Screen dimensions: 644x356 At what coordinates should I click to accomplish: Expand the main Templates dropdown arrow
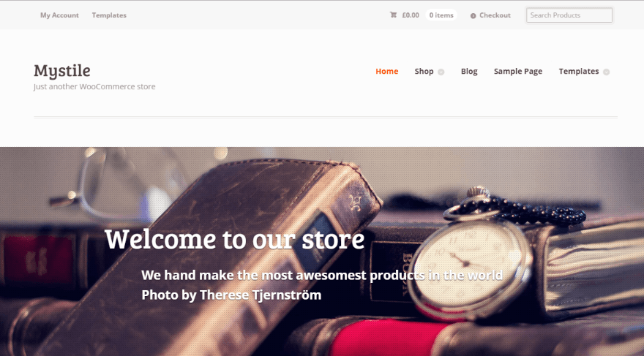pyautogui.click(x=606, y=72)
